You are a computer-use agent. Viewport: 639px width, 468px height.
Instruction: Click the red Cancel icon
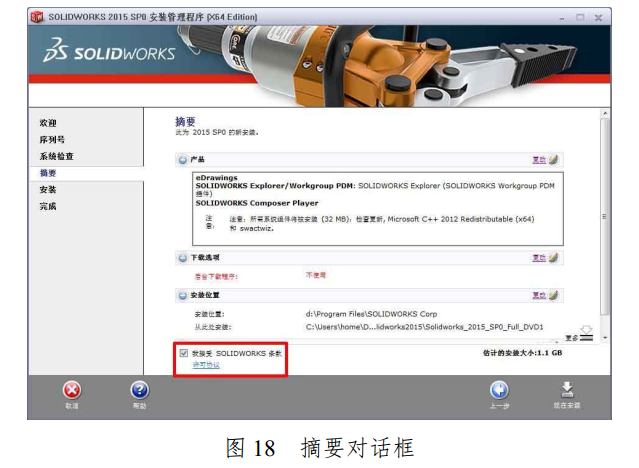point(72,390)
